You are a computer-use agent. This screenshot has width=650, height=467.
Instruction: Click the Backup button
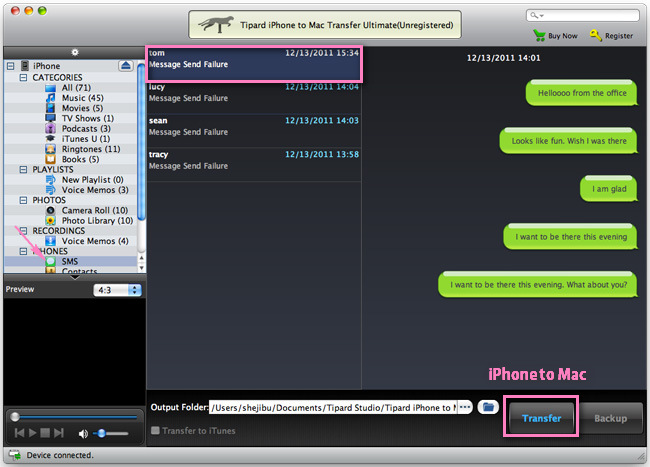tap(610, 418)
